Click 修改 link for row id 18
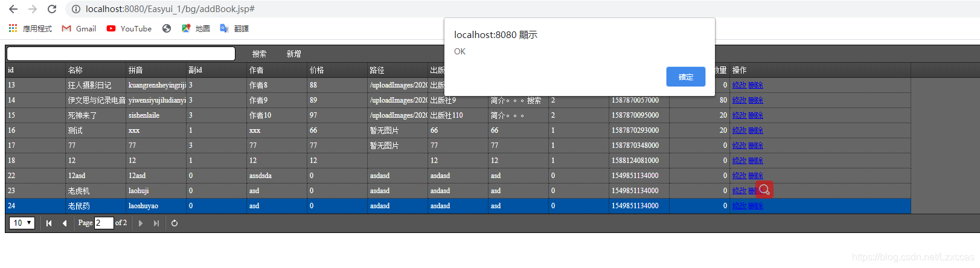Screen dimensions: 980x268 click(739, 161)
